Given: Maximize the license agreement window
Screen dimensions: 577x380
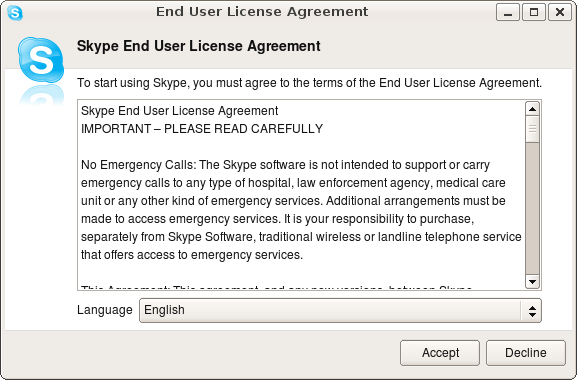Looking at the screenshot, I should pos(534,13).
